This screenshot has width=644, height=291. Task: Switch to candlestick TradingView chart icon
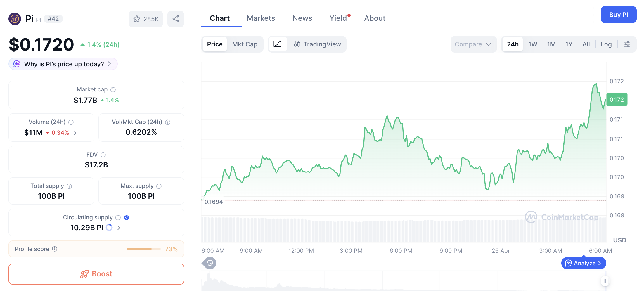tap(297, 44)
